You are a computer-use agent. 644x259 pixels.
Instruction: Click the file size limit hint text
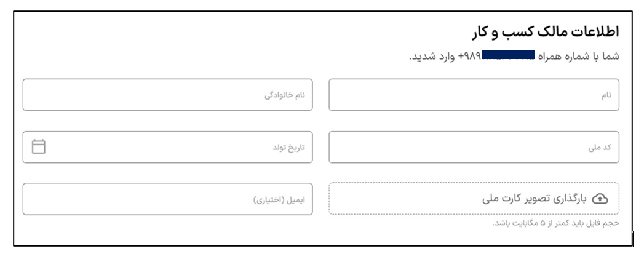(555, 223)
